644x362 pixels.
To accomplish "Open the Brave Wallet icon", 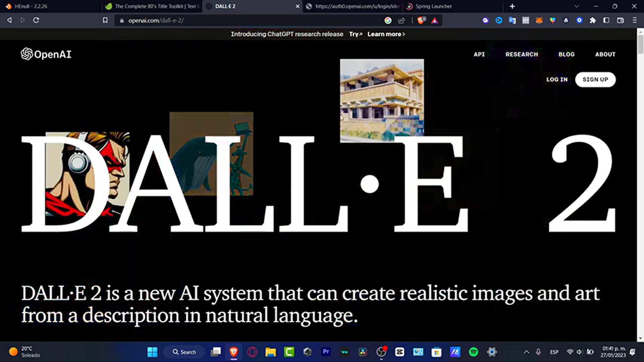I will (621, 20).
